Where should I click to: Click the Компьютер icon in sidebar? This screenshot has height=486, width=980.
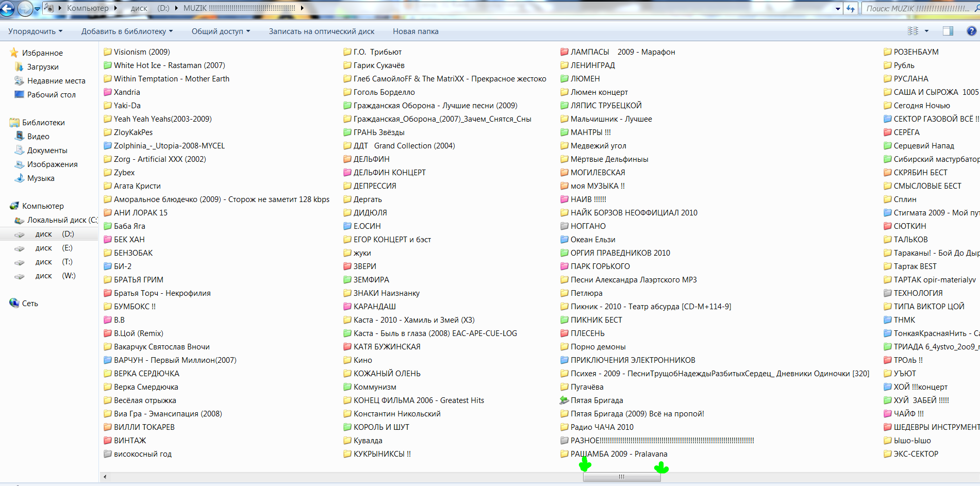[x=14, y=206]
